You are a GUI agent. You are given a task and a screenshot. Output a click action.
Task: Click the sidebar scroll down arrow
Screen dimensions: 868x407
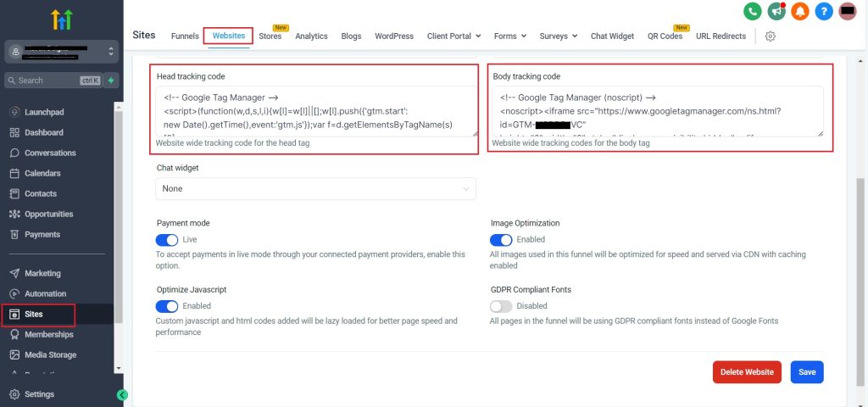pos(118,368)
